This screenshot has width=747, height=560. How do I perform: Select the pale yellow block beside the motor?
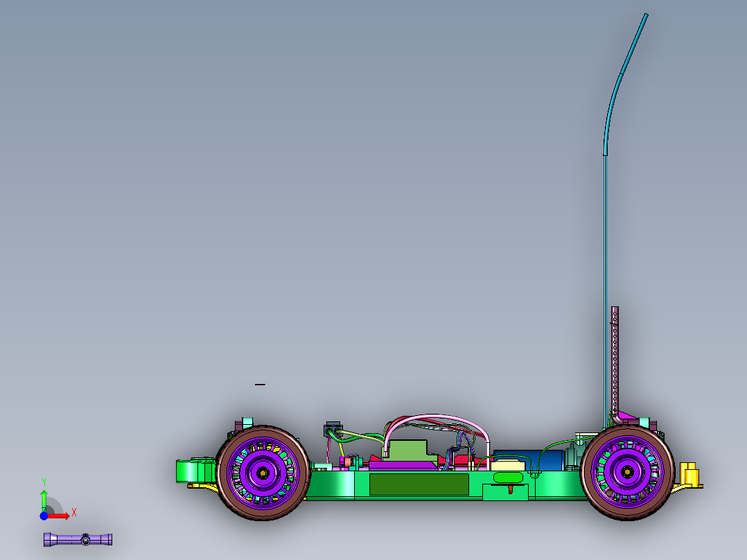coord(508,465)
